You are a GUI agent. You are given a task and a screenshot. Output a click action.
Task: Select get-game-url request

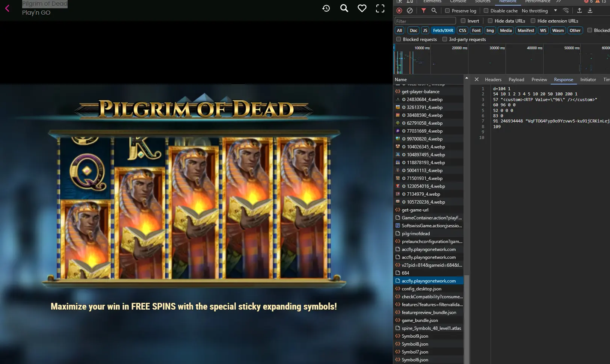tap(428, 210)
